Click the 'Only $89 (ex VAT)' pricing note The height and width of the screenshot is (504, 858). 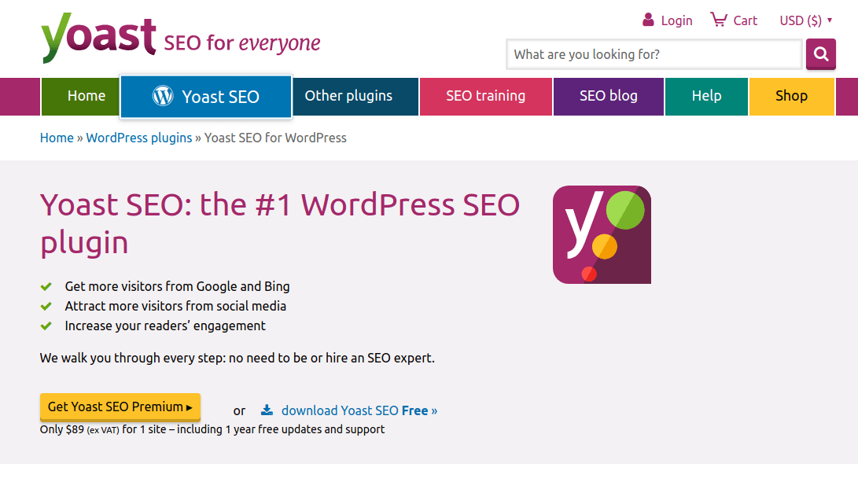tap(212, 429)
